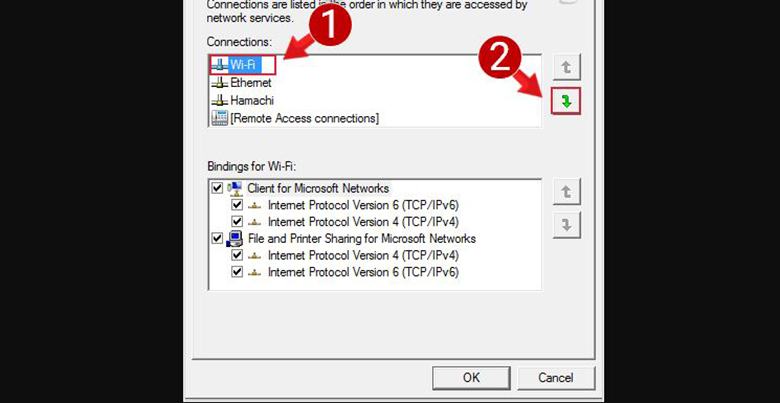The height and width of the screenshot is (403, 780).
Task: Uncheck Client for Microsoft Networks
Action: (217, 188)
